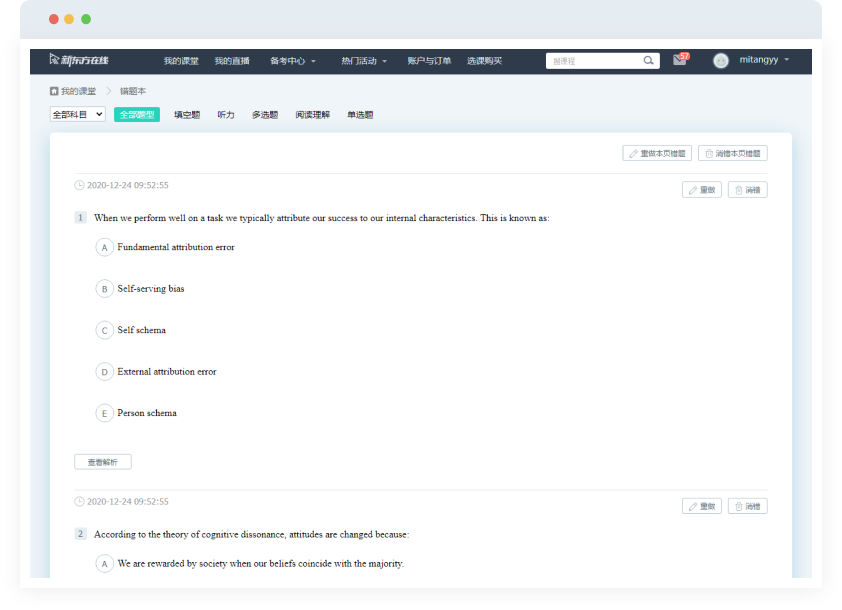Click 查看解析 button under question 1
This screenshot has width=842, height=610.
tap(103, 462)
